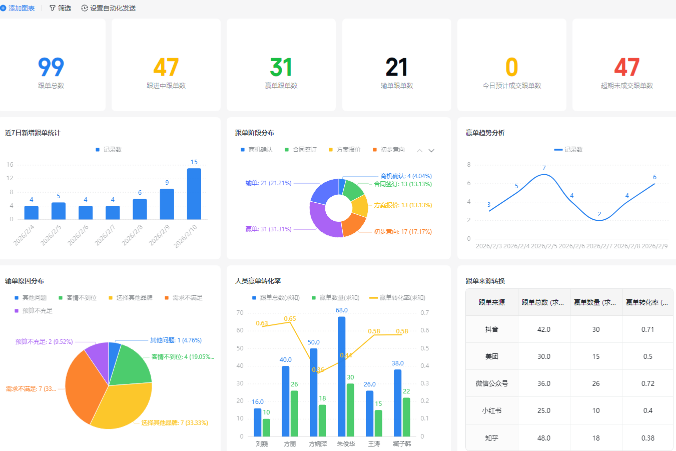Toggle the line legend in the trend chart
This screenshot has height=451, width=676.
[568, 150]
